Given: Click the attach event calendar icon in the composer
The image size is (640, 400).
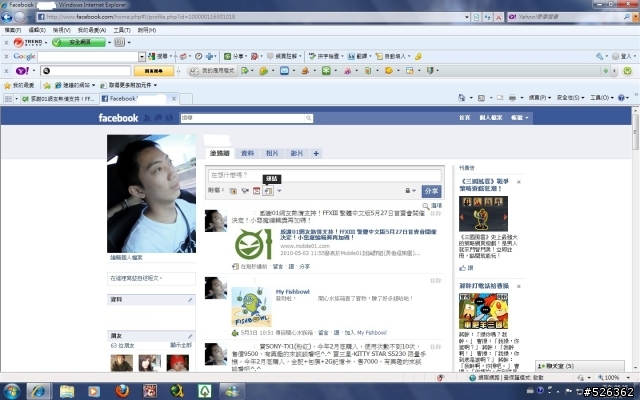Looking at the screenshot, I should click(256, 191).
